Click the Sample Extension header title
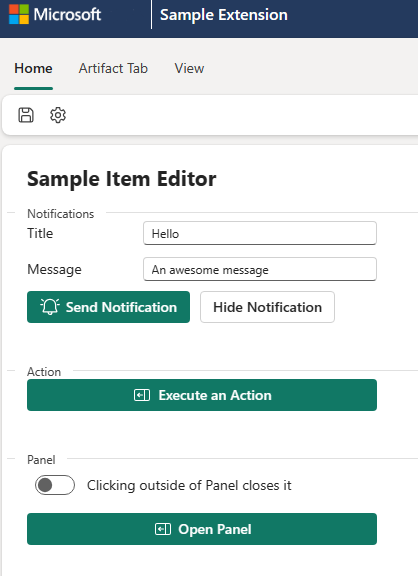418x576 pixels. tap(224, 15)
